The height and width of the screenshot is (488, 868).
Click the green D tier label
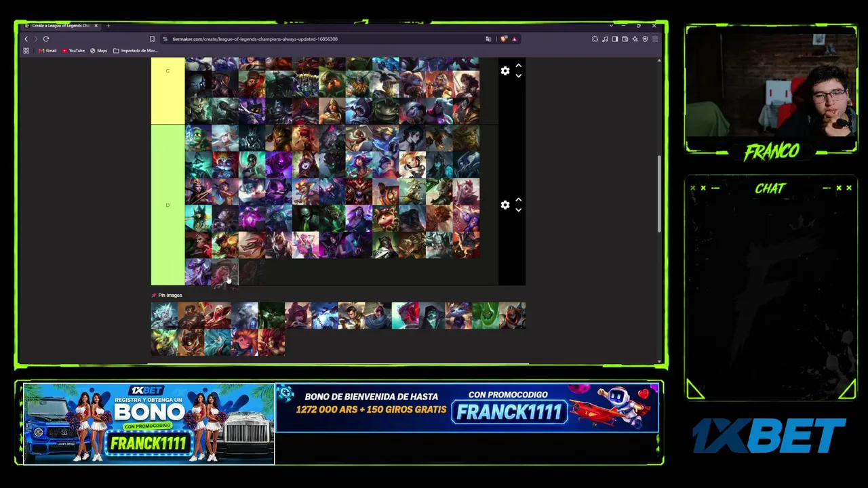tap(167, 205)
